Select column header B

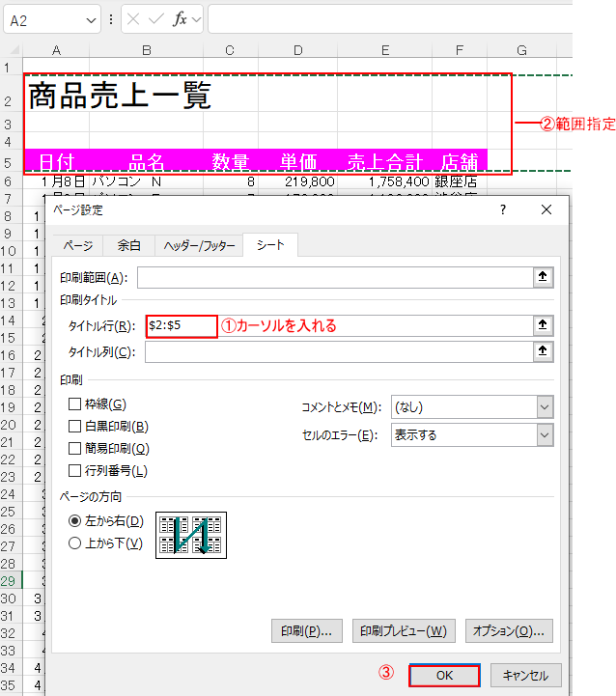[146, 50]
